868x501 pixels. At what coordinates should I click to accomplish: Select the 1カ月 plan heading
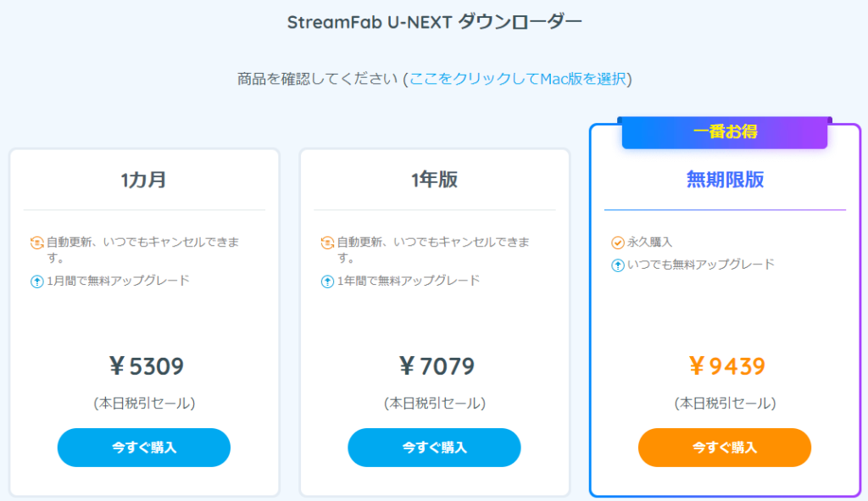pyautogui.click(x=144, y=180)
